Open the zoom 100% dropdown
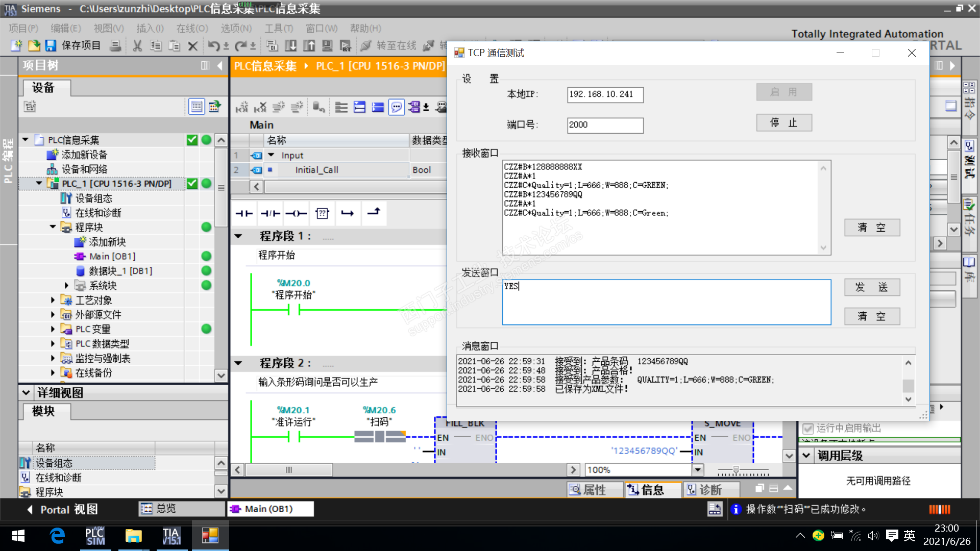 pyautogui.click(x=698, y=469)
